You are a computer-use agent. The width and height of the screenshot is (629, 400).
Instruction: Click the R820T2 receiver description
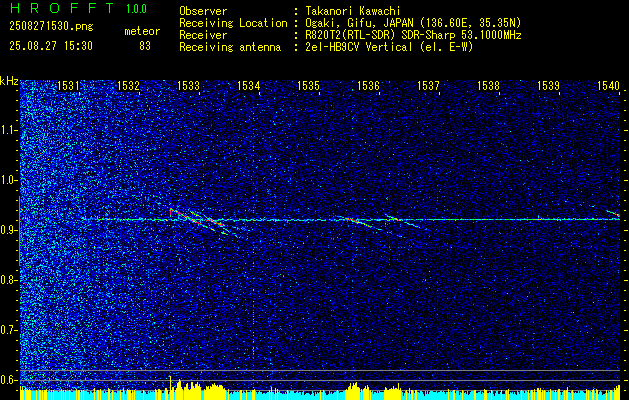click(x=413, y=35)
